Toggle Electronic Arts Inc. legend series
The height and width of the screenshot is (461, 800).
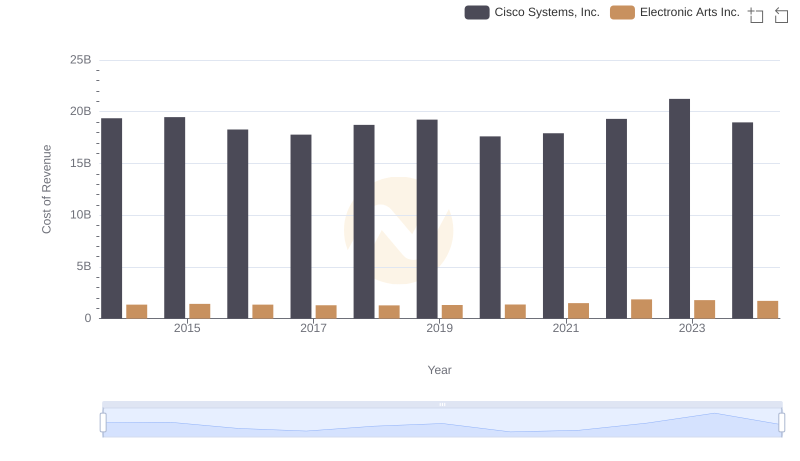tap(674, 12)
